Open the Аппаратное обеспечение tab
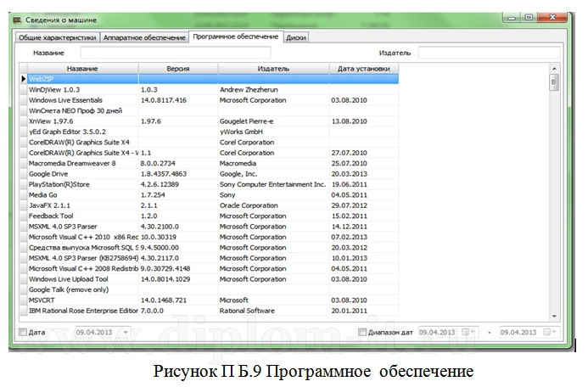This screenshot has height=387, width=588. tap(144, 37)
